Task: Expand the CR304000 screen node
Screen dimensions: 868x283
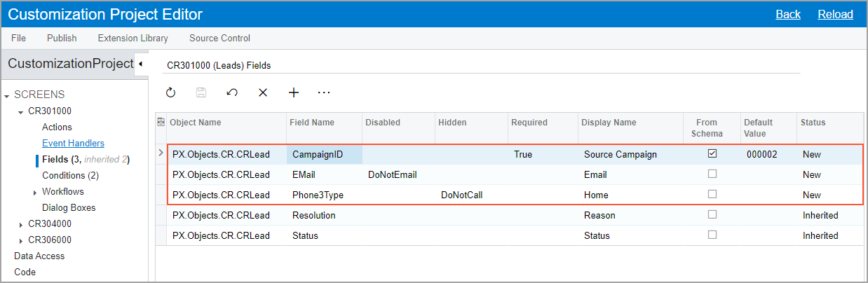Action: pos(21,224)
